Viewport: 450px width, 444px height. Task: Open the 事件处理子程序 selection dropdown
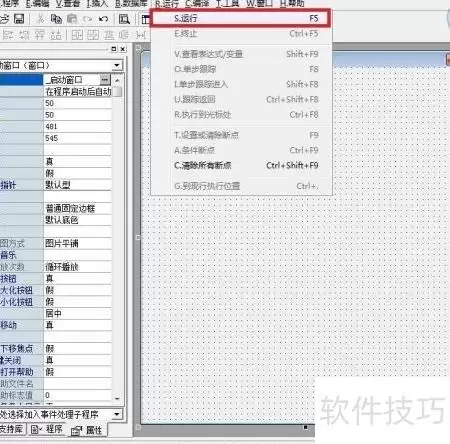(117, 414)
